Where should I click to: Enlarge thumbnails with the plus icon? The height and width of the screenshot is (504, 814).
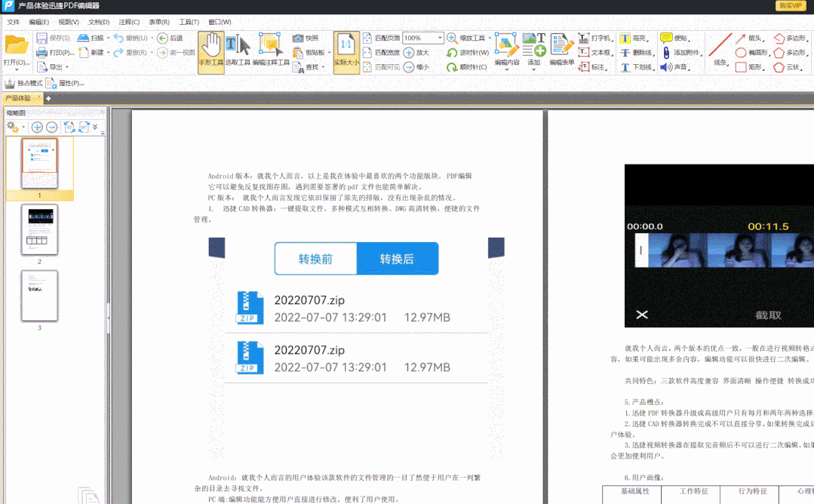coord(37,128)
